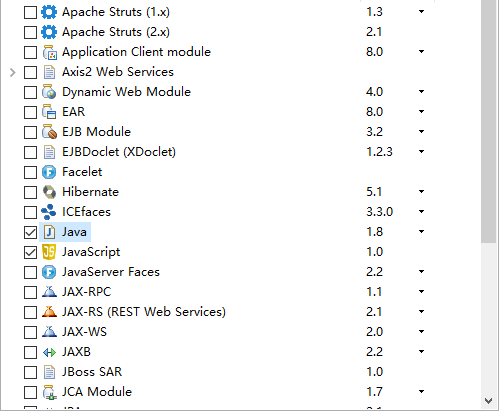The image size is (499, 411).
Task: Click the Axis2 Web Services document icon
Action: [x=49, y=72]
